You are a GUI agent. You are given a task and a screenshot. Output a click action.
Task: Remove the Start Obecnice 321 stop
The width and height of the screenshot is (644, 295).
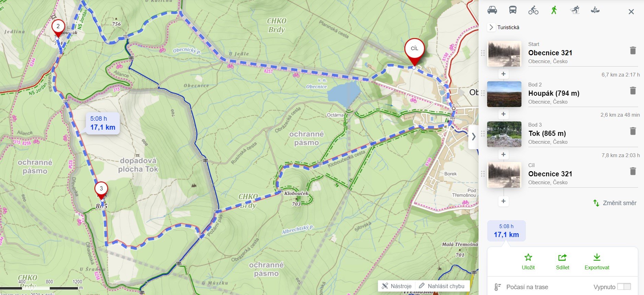pos(633,50)
